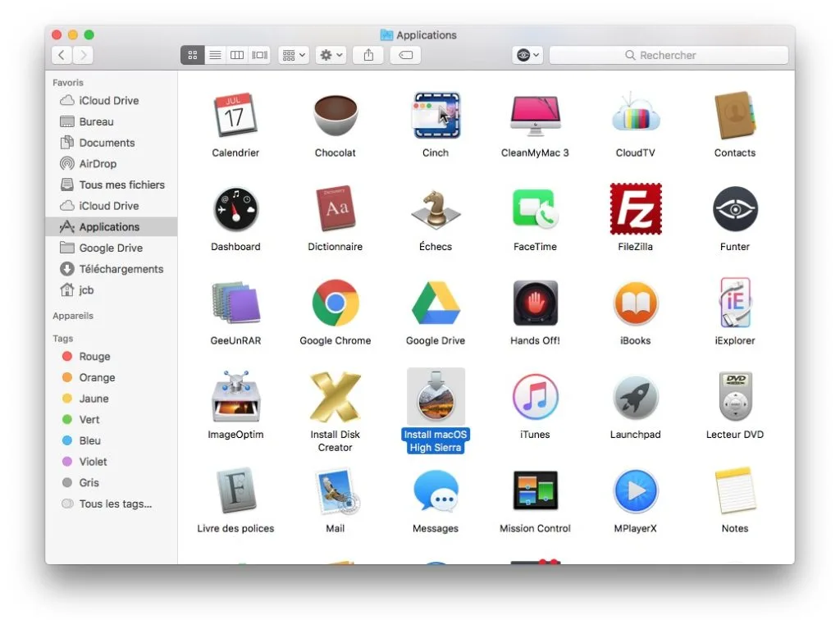Open the Google Chrome icon
This screenshot has height=629, width=840.
pos(336,303)
